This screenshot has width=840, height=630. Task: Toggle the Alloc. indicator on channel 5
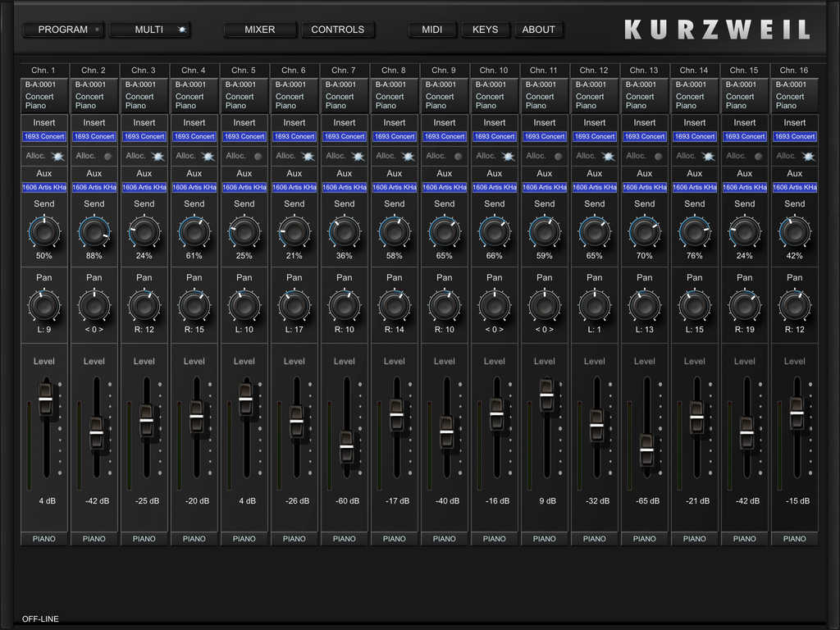258,156
